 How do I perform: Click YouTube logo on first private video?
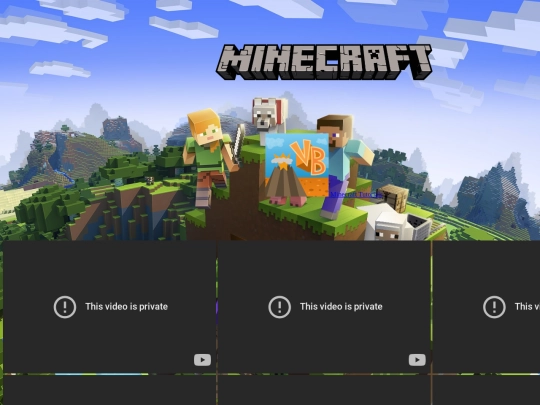(x=202, y=360)
